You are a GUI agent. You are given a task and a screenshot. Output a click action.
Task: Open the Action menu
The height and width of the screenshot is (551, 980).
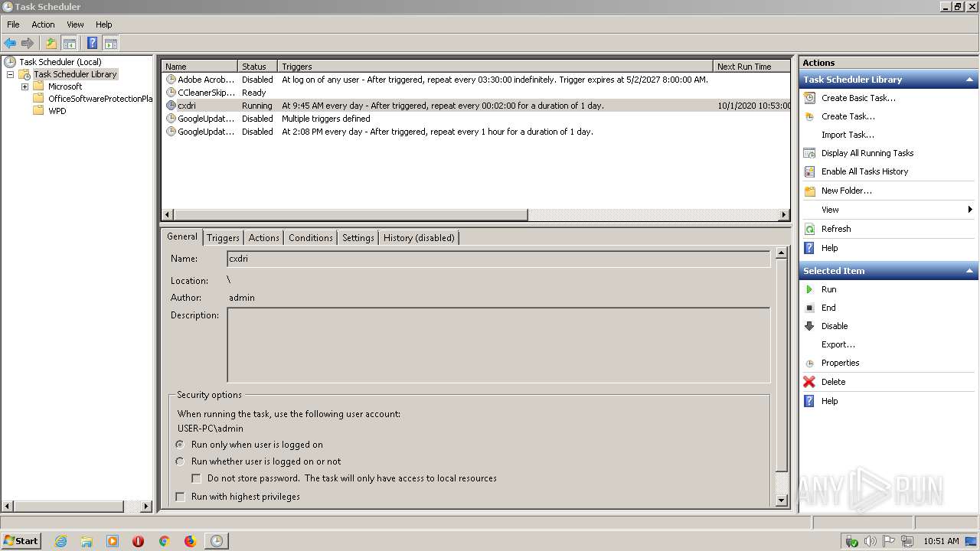43,24
